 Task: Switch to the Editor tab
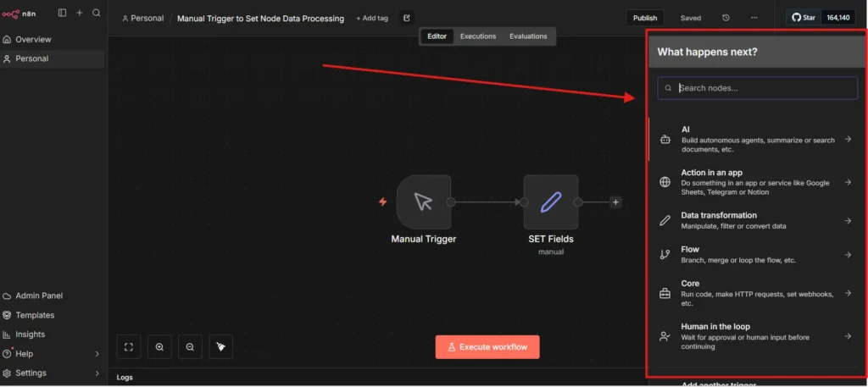[437, 36]
